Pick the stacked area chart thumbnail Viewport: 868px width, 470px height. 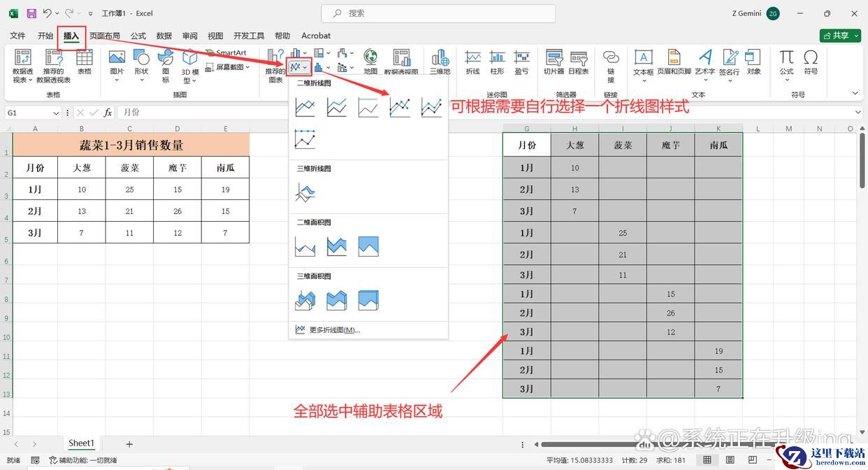tap(337, 246)
